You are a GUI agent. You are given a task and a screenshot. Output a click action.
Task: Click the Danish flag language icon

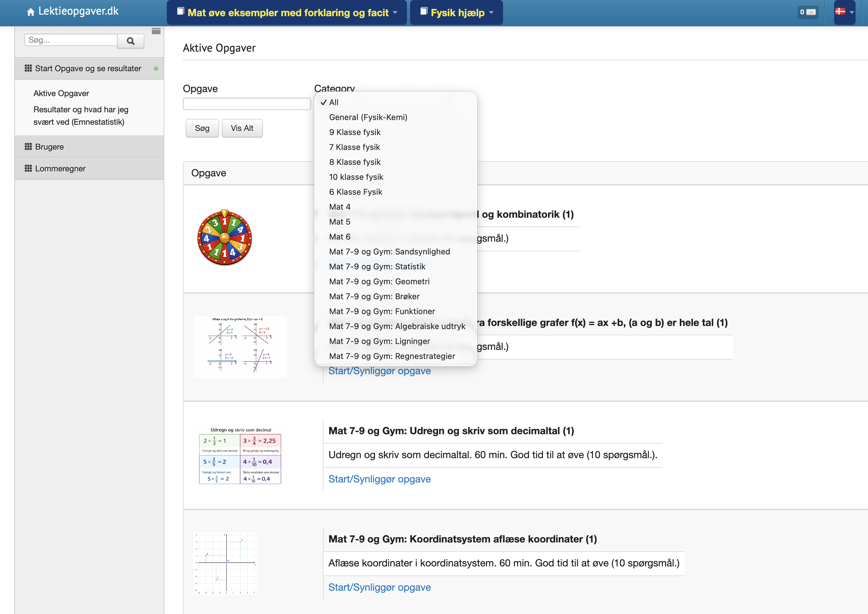tap(840, 12)
